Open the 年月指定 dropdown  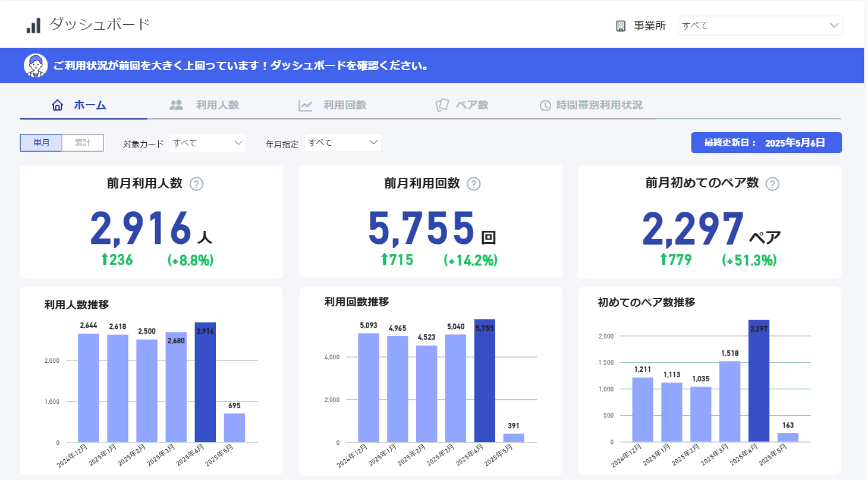coord(342,142)
